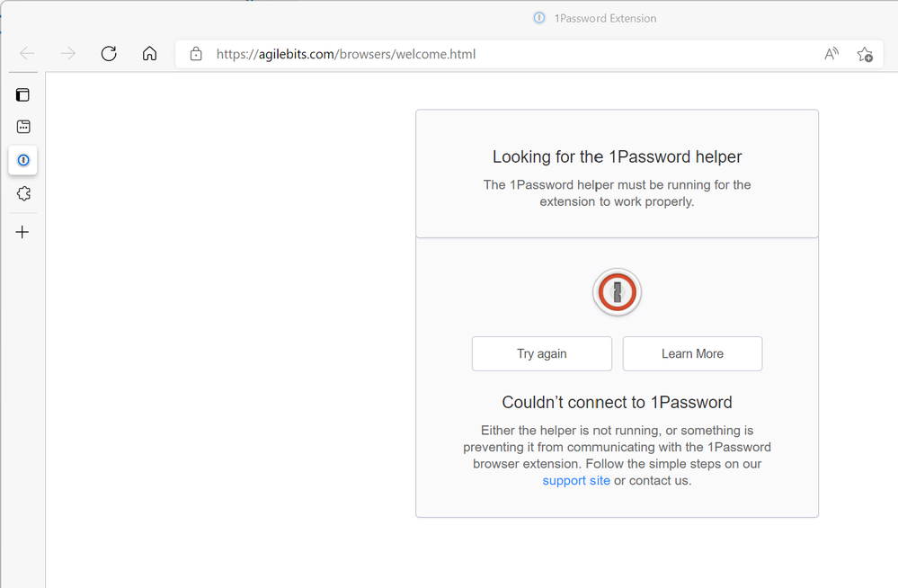Click the 1Password keyhole logo
898x588 pixels.
coord(617,292)
